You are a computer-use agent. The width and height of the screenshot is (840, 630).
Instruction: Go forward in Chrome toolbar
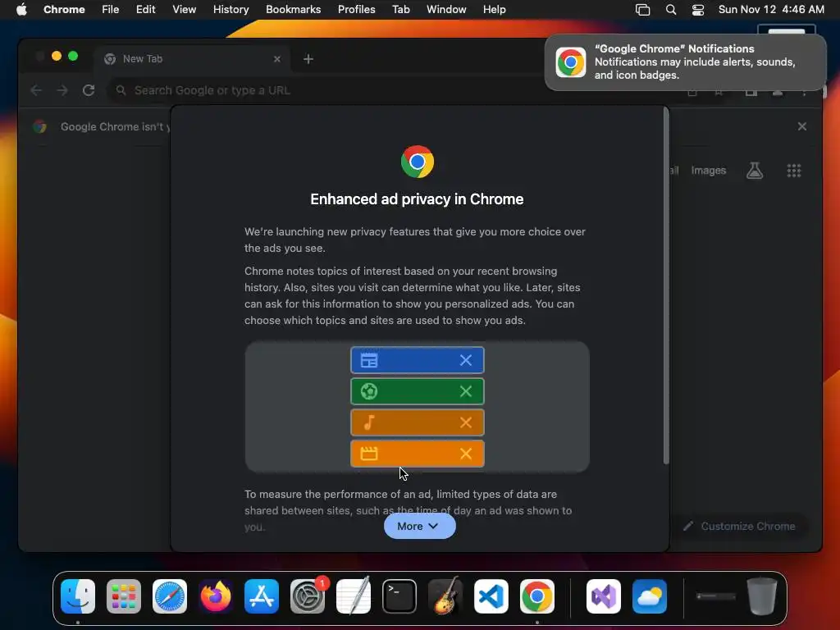click(62, 90)
